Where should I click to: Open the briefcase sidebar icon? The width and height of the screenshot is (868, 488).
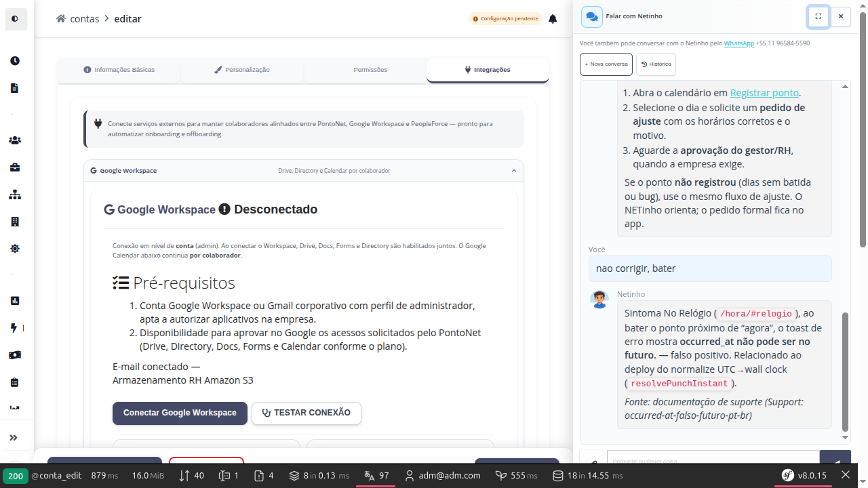(15, 167)
